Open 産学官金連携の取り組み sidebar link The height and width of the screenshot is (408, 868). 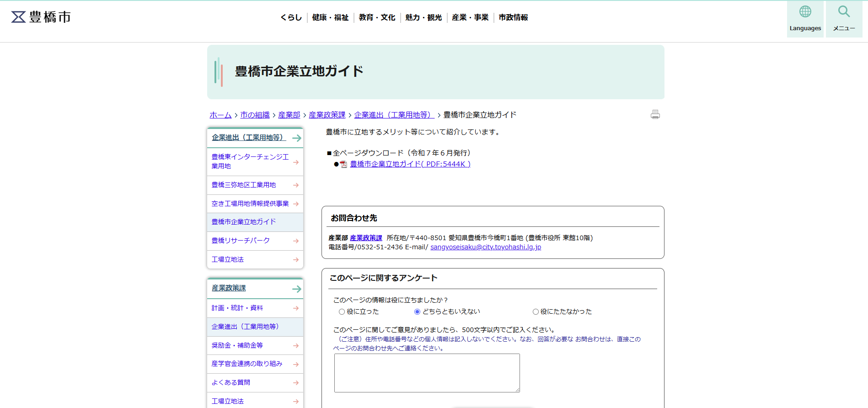247,364
